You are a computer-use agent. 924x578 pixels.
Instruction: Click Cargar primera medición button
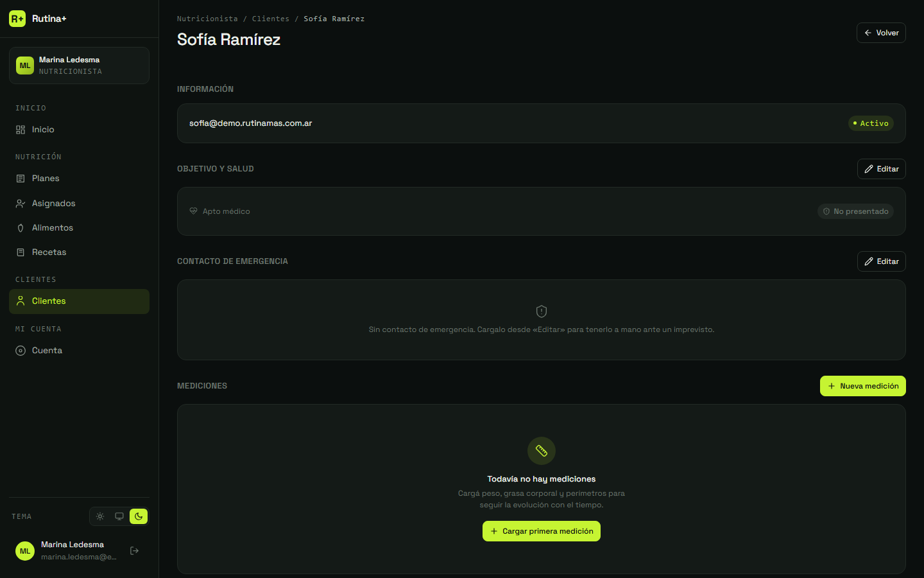(x=542, y=531)
